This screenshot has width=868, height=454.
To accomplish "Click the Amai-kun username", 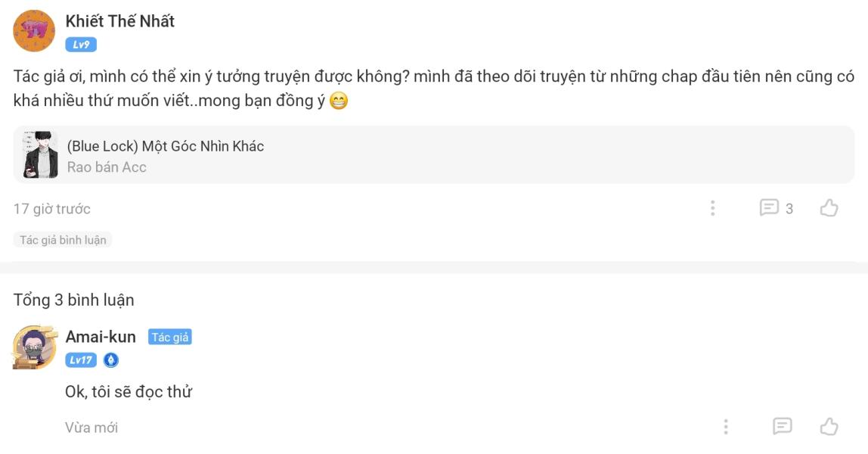I will (101, 337).
